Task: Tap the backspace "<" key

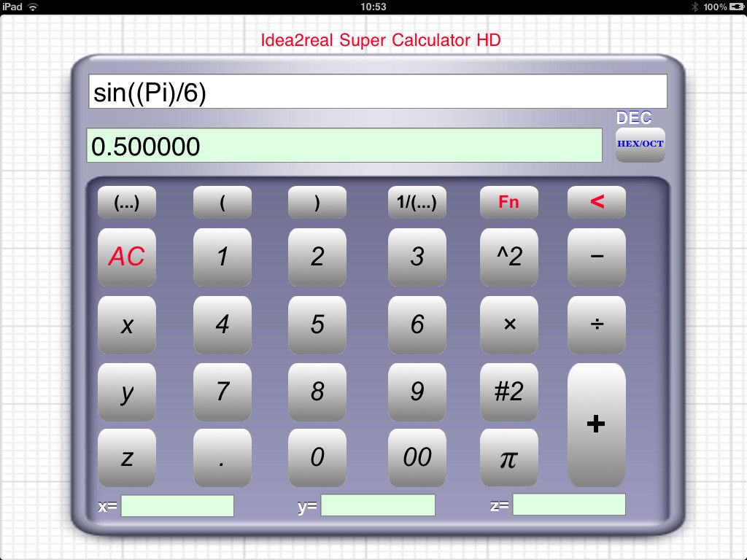Action: [x=597, y=203]
